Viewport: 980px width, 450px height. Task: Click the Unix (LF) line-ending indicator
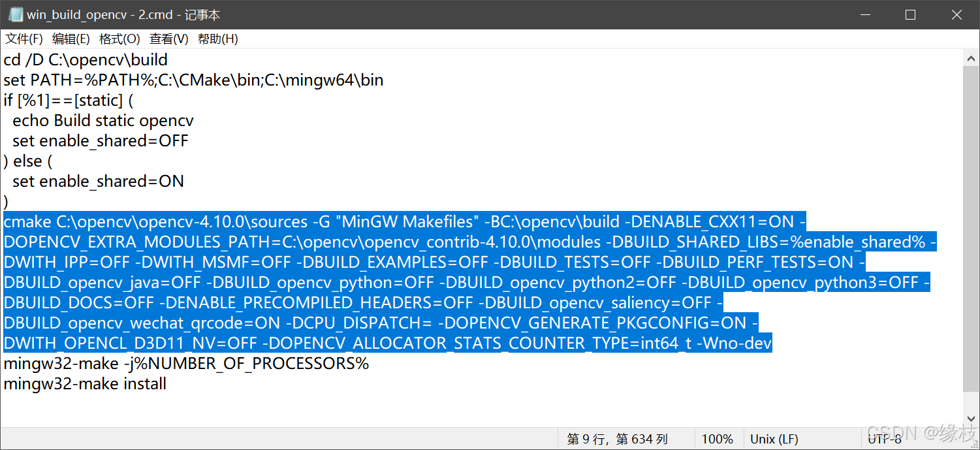pyautogui.click(x=774, y=438)
